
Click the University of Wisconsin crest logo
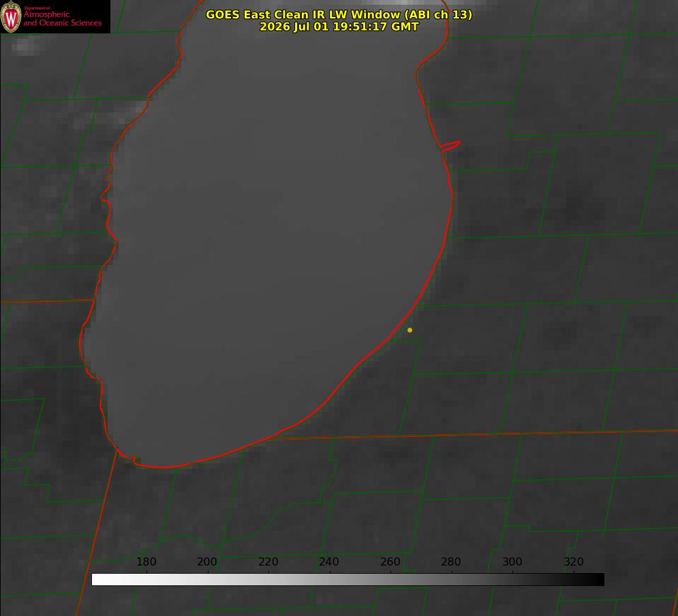11,16
